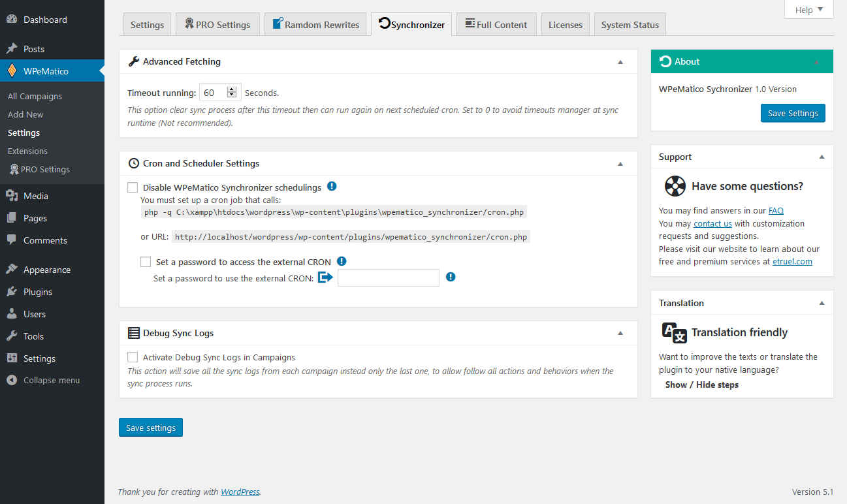
Task: Click the Media icon in sidebar
Action: click(x=12, y=196)
